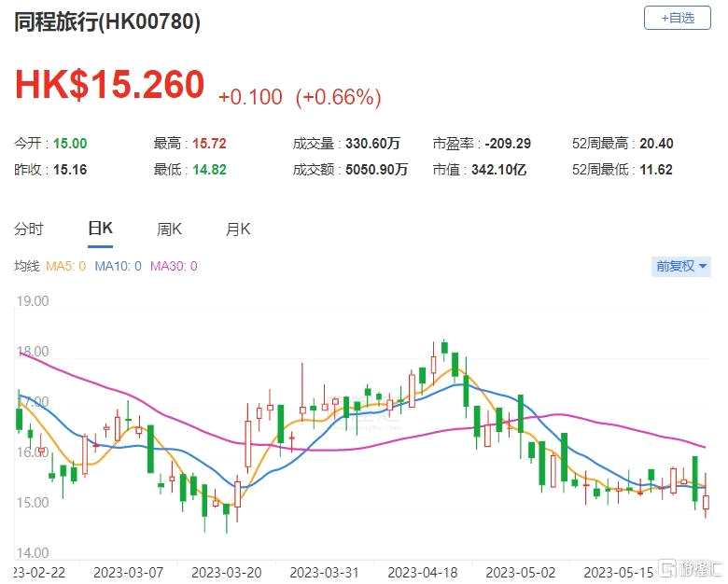The image size is (728, 584).
Task: Click the 今开 value 15.00
Action: tap(70, 144)
